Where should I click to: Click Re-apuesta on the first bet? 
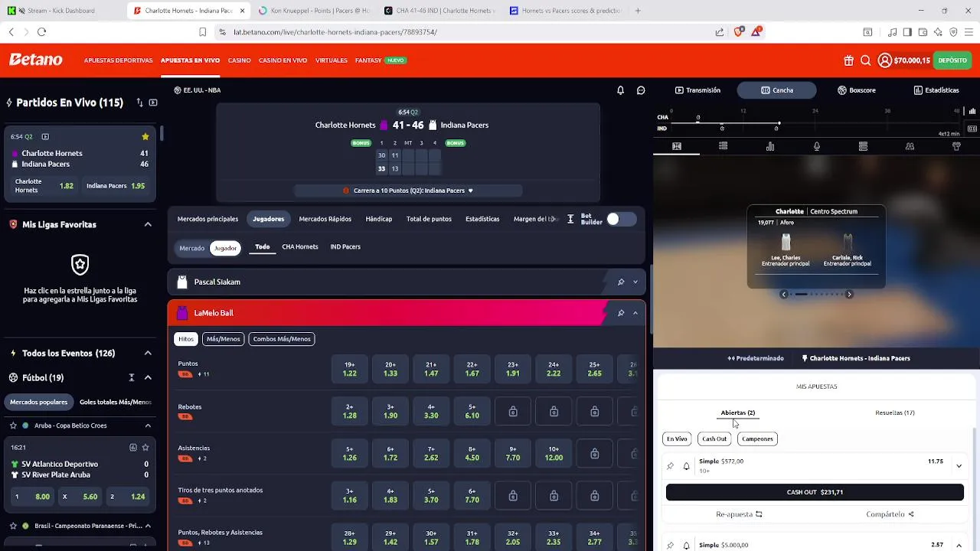click(739, 514)
